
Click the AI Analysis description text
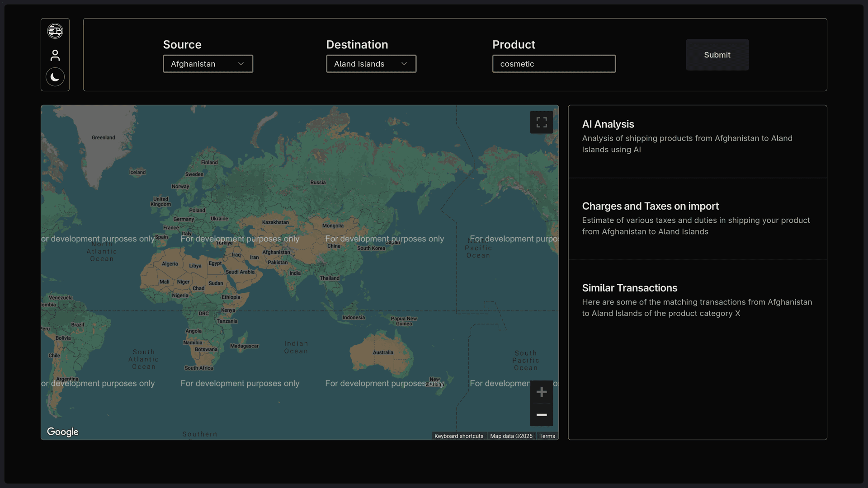687,144
